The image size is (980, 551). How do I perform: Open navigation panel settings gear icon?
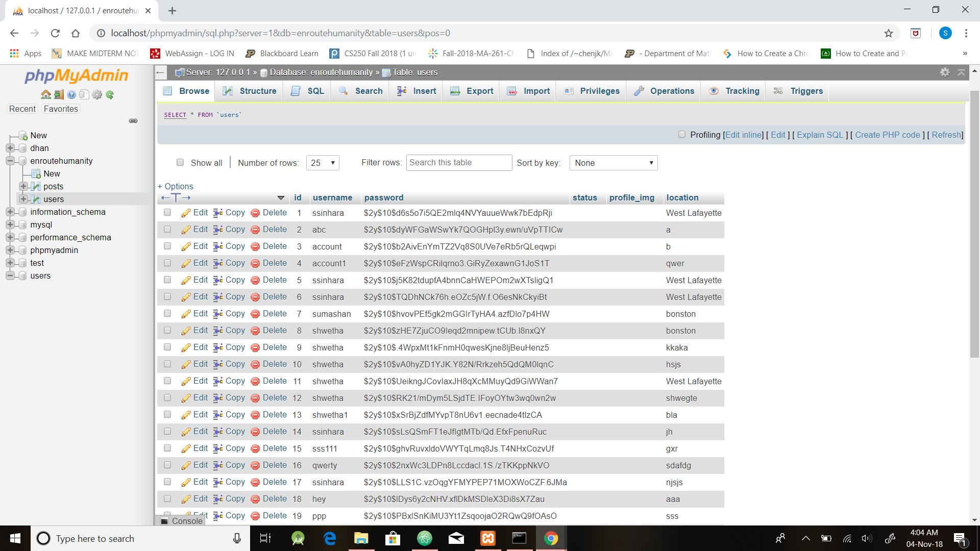click(97, 94)
